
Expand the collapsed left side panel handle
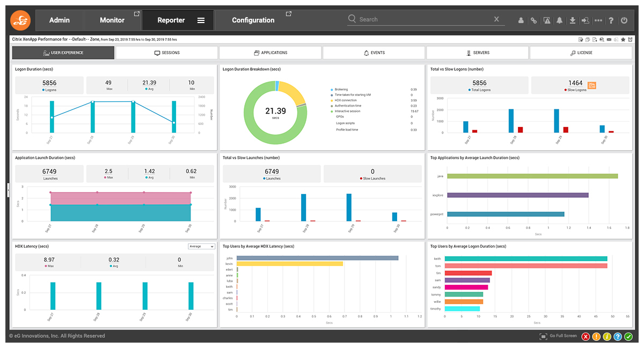click(x=8, y=189)
